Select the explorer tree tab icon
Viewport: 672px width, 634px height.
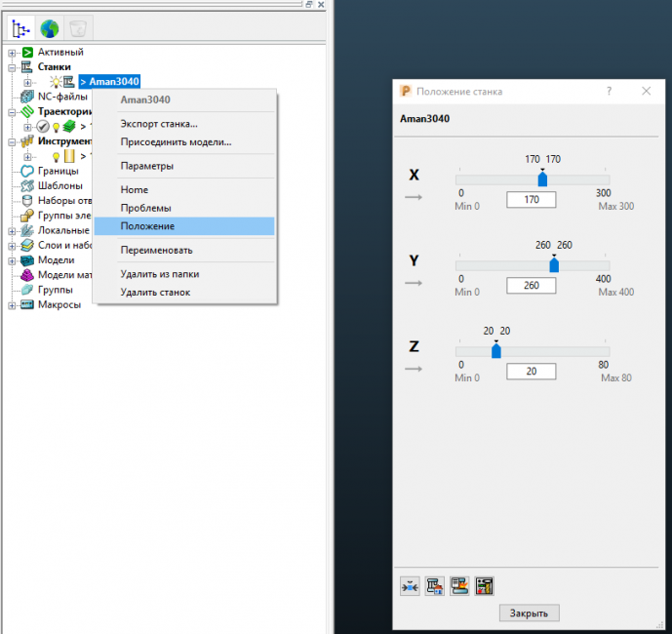23,28
